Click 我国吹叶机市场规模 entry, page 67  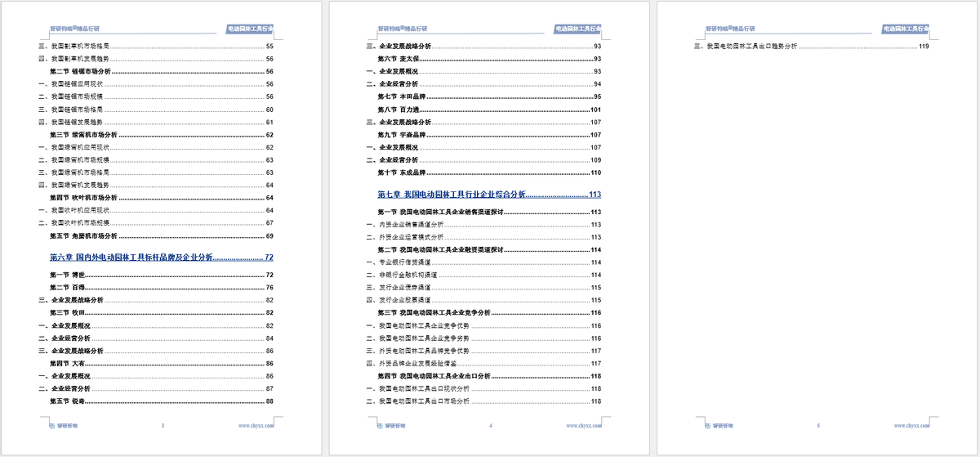[156, 223]
